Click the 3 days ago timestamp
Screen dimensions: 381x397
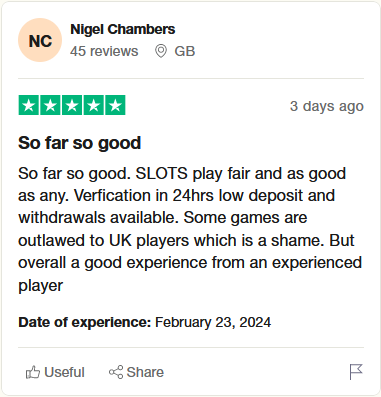click(x=327, y=106)
